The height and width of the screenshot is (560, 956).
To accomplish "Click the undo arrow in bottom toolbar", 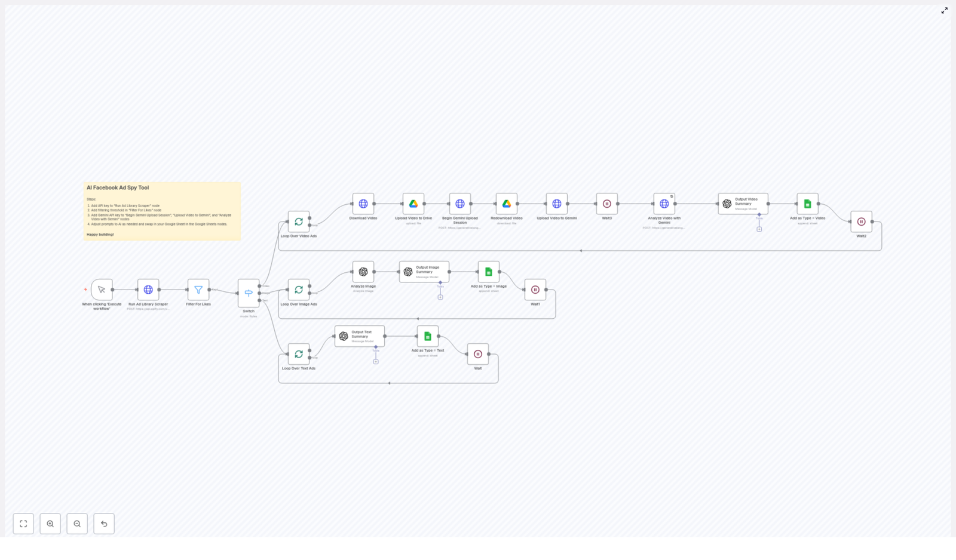I will tap(104, 524).
